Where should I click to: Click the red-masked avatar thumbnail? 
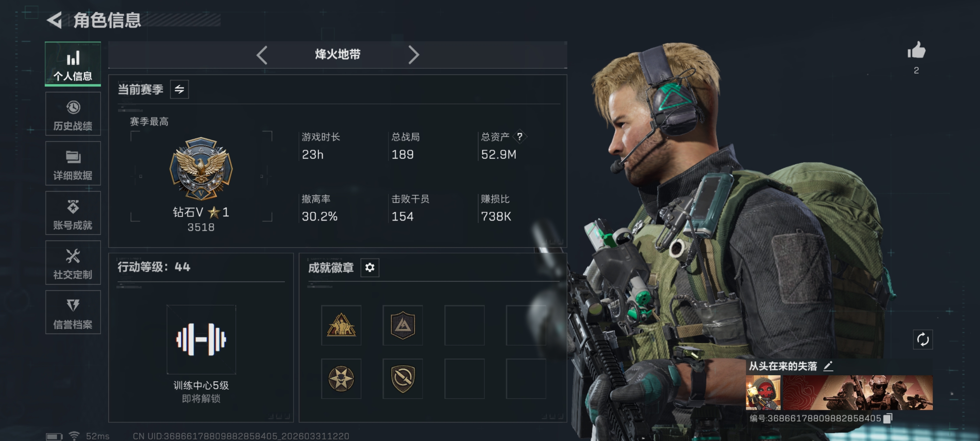click(x=763, y=392)
